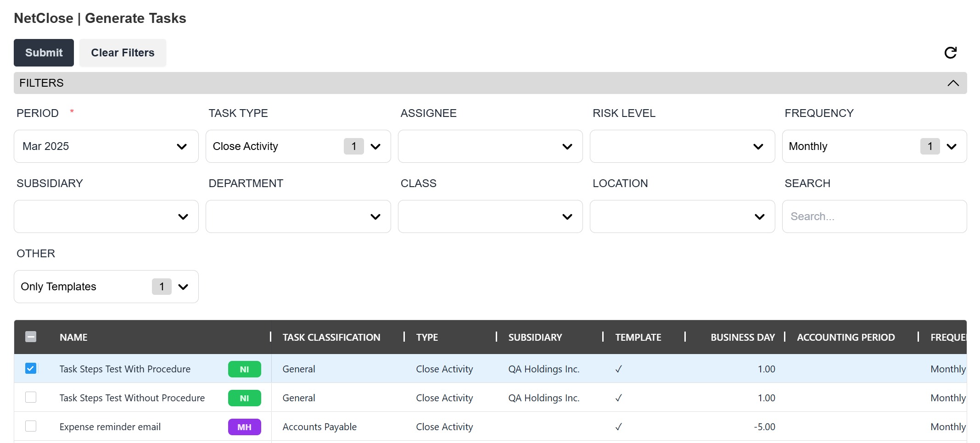Click template checkmark in With Procedure row
980x443 pixels.
pos(619,369)
